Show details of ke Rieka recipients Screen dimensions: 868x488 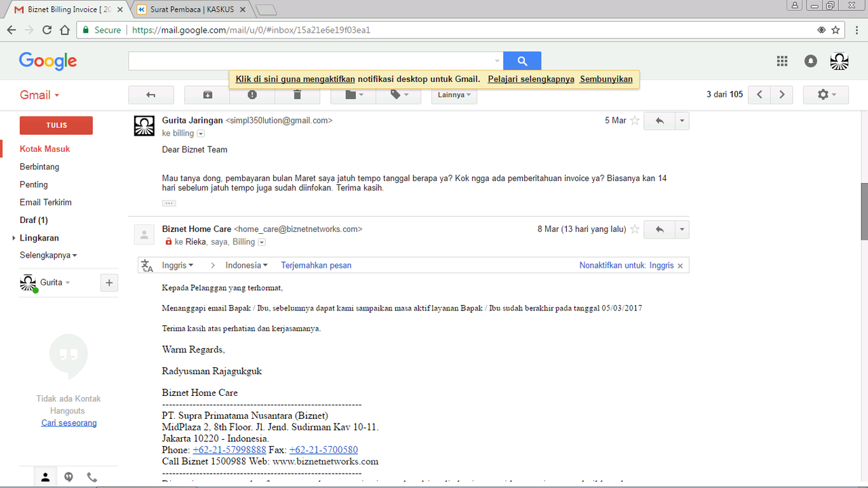pos(262,242)
